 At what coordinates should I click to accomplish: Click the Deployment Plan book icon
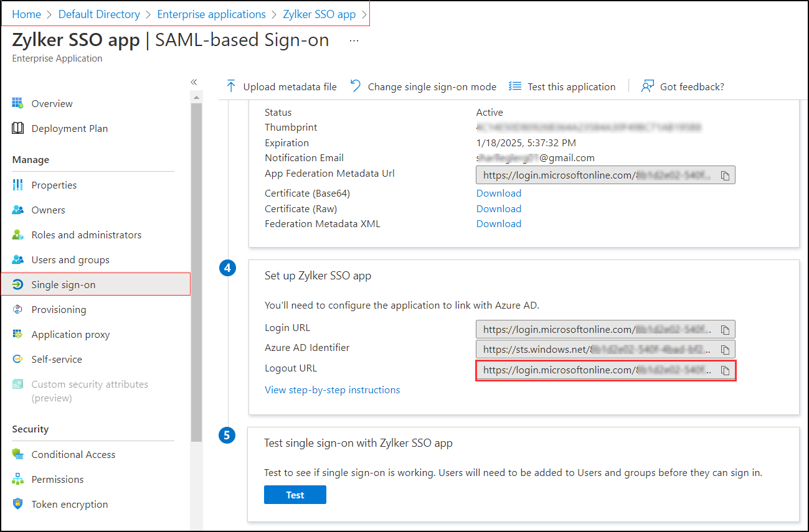(18, 128)
